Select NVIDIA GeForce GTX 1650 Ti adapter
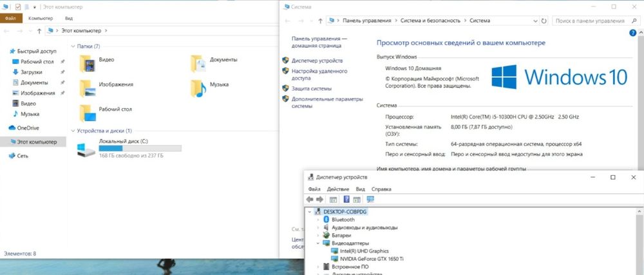644x275 pixels. click(x=367, y=259)
